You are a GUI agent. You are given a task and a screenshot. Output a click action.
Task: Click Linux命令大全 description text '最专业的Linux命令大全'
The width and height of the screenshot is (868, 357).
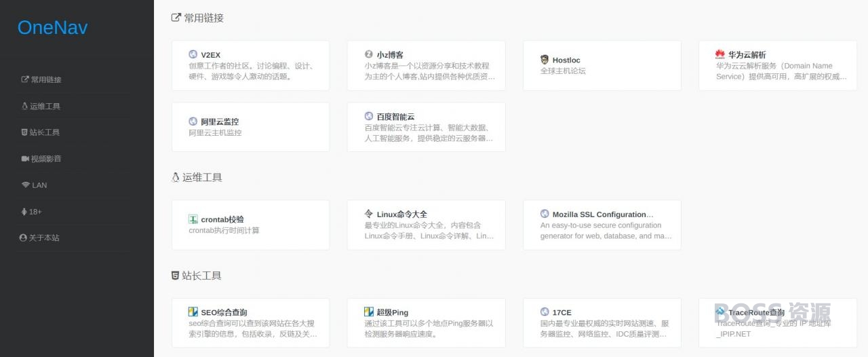pos(429,231)
